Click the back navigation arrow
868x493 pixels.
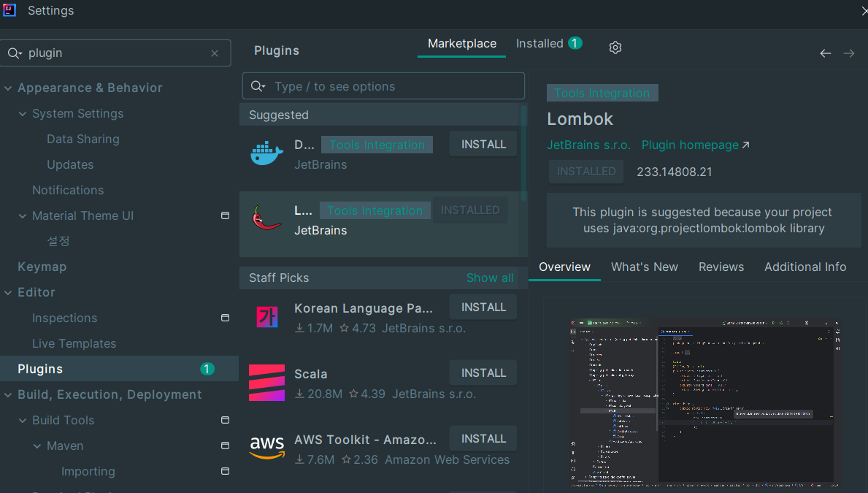click(x=826, y=53)
